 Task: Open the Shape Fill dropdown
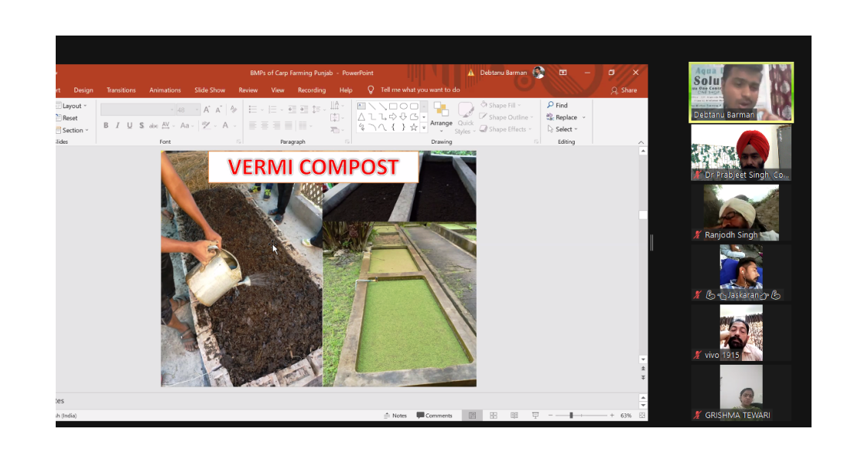pos(500,105)
